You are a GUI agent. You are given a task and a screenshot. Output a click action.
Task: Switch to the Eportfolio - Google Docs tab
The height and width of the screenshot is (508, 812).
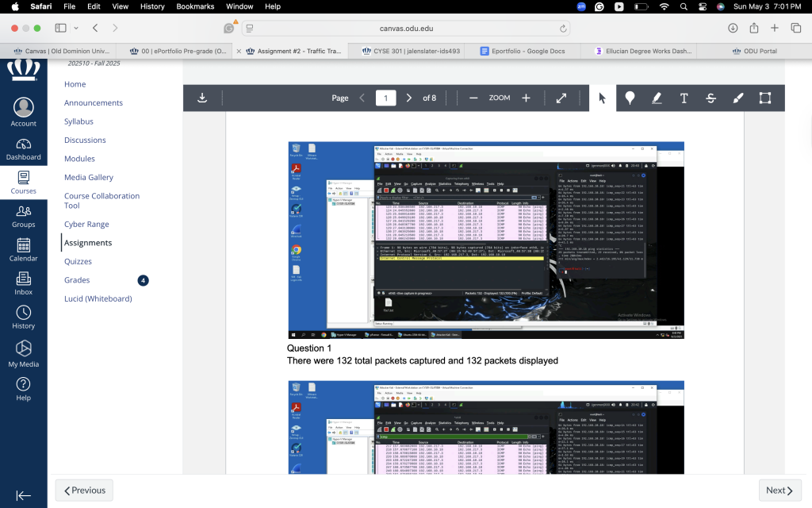pos(523,51)
